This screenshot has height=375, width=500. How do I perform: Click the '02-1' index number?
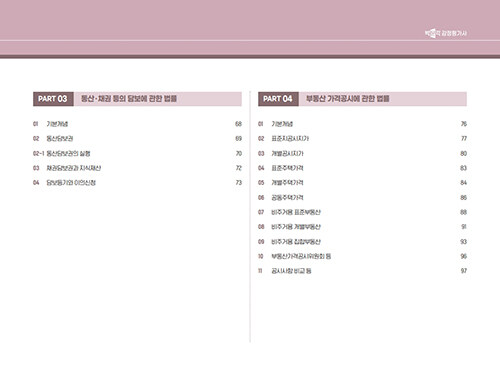(38, 154)
